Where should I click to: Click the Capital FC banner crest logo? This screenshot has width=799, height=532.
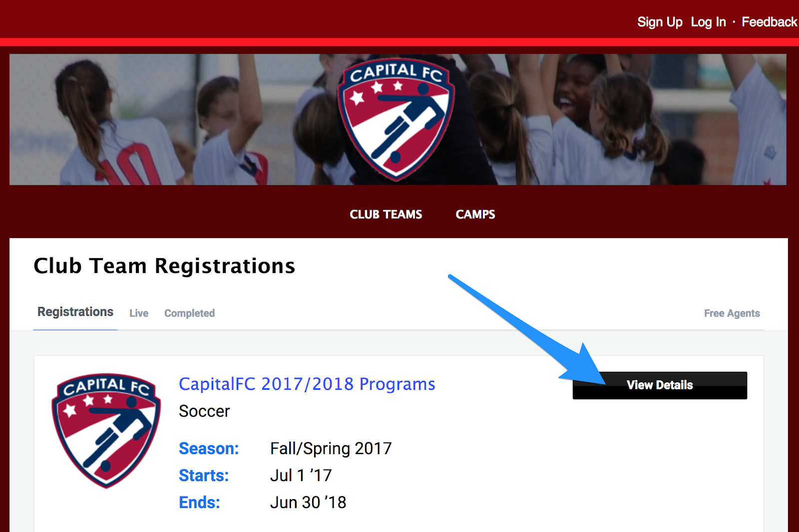pyautogui.click(x=396, y=120)
